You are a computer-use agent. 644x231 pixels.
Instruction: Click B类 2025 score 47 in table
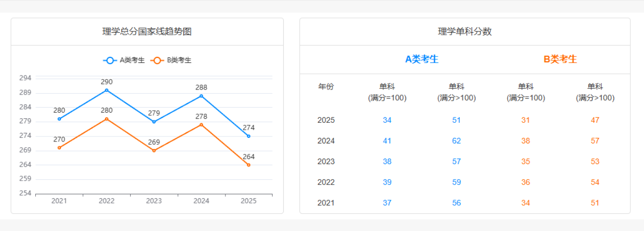pyautogui.click(x=595, y=120)
